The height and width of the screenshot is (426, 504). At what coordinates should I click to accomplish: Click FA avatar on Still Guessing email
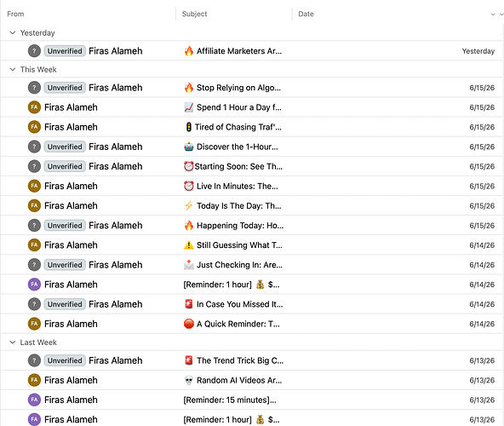(x=34, y=245)
